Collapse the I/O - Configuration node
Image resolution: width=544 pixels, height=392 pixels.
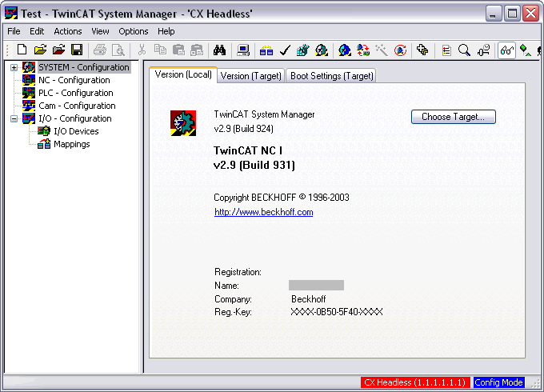(x=14, y=118)
